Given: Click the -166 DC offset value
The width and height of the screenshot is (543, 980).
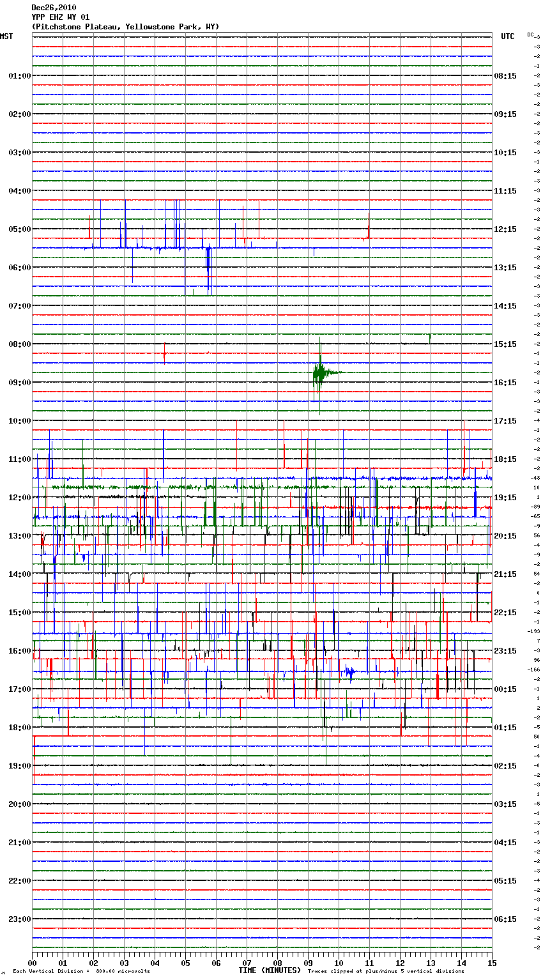Looking at the screenshot, I should pyautogui.click(x=534, y=670).
